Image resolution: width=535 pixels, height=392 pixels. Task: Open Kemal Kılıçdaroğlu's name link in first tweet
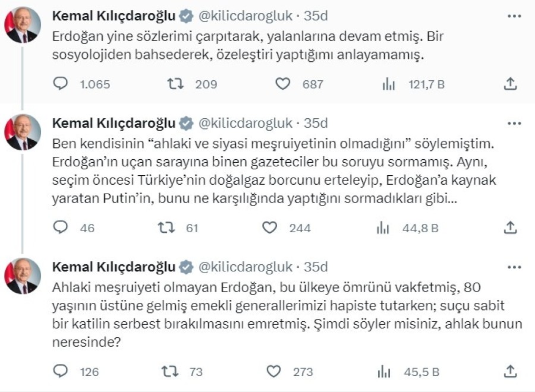[114, 16]
